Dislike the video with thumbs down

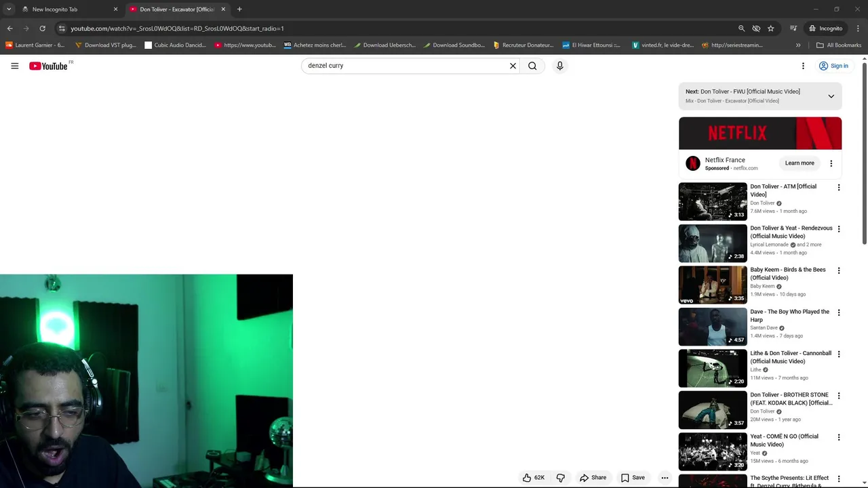561,478
